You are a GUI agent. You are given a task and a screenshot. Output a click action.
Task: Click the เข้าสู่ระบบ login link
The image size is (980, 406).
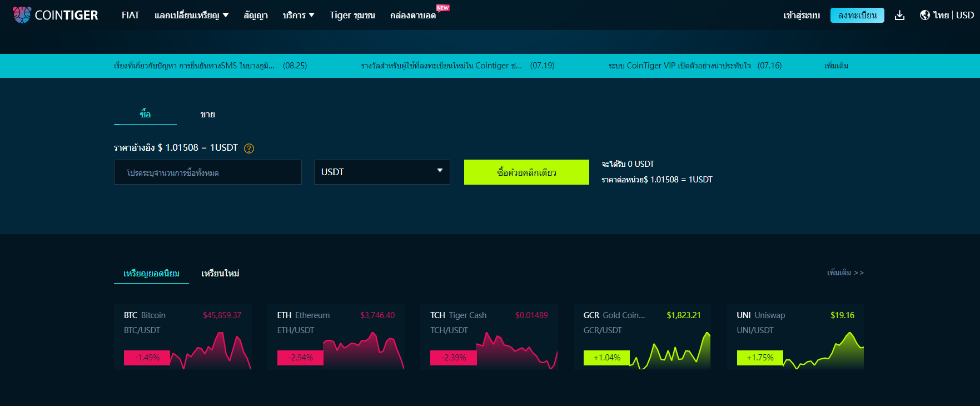pos(802,15)
